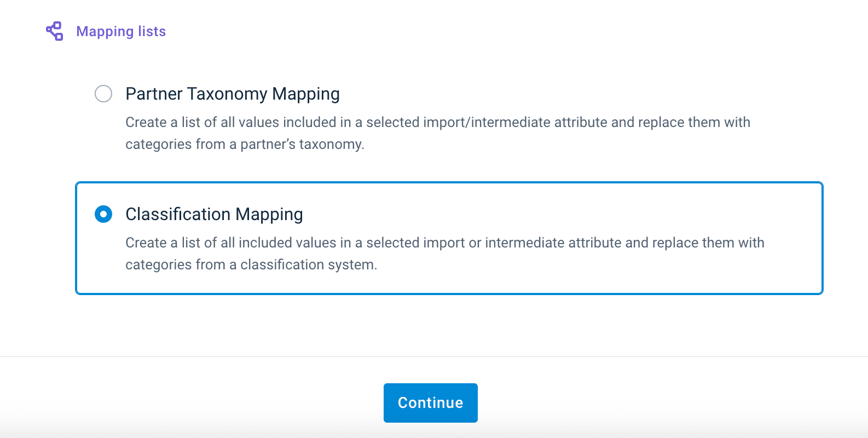Image resolution: width=868 pixels, height=438 pixels.
Task: Click the text 'categories from a partner's taxonomy'
Action: 245,144
